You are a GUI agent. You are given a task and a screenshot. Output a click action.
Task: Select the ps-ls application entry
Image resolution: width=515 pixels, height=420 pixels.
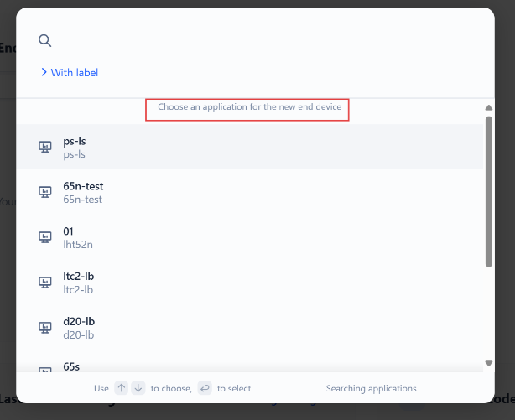[250, 147]
